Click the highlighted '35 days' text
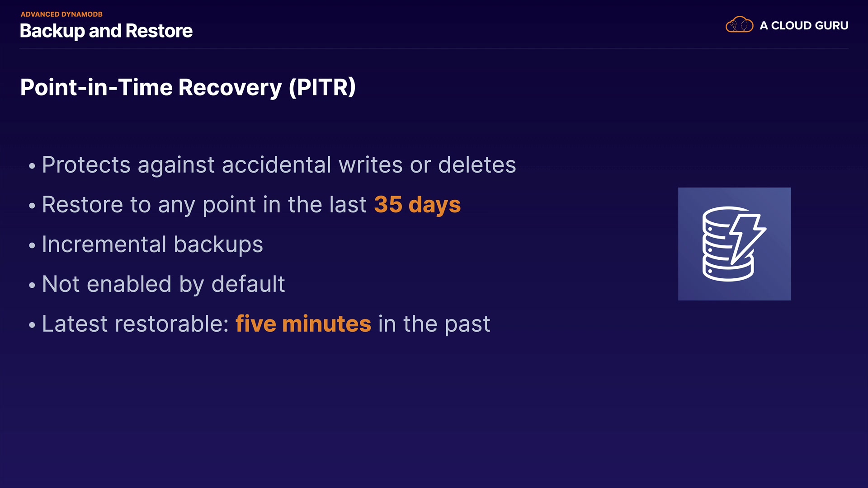This screenshot has height=488, width=868. 417,204
